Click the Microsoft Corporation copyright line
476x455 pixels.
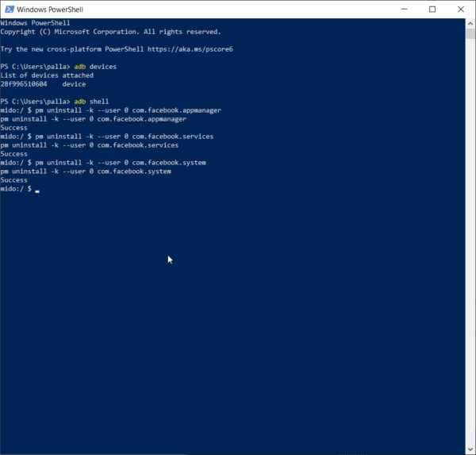click(x=110, y=32)
